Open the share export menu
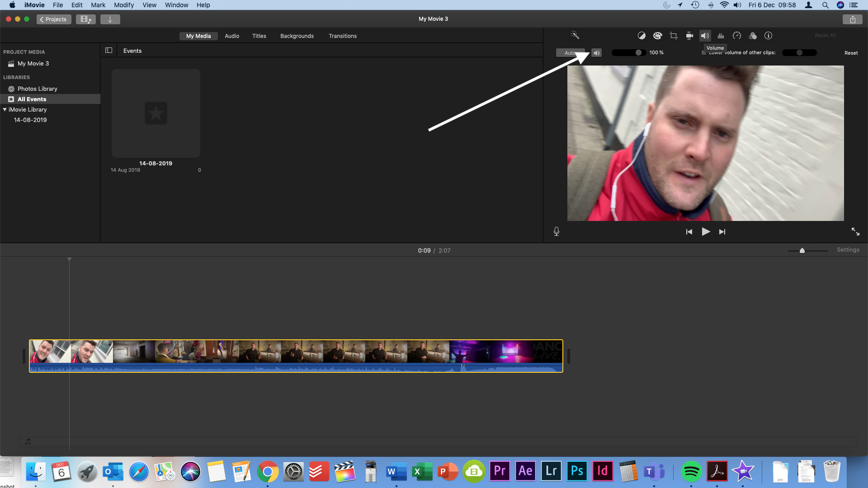 click(853, 19)
